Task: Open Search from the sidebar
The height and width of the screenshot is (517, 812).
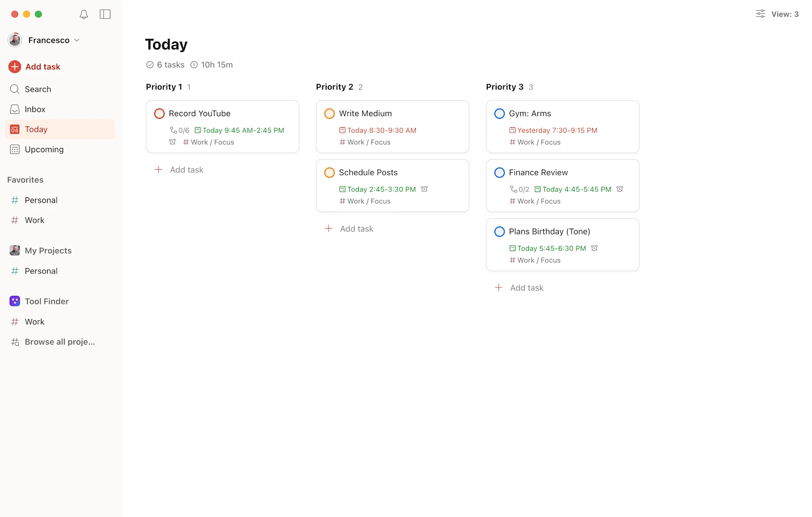Action: pyautogui.click(x=37, y=89)
